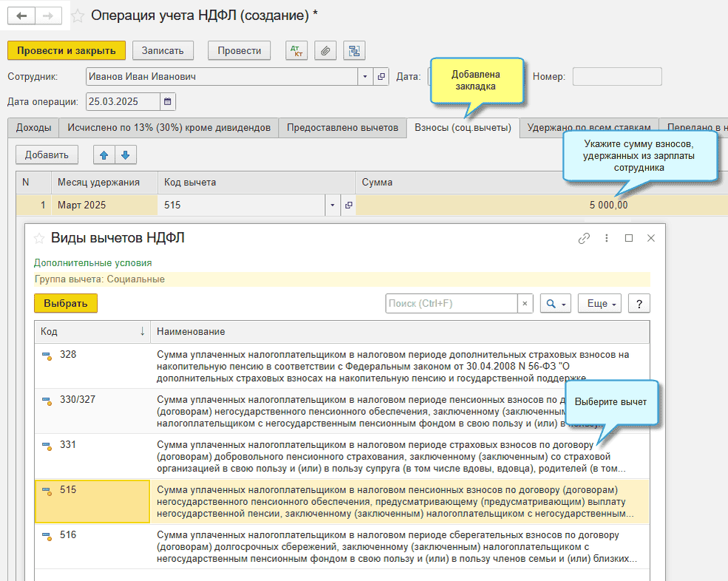Screen dimensions: 728x581
Task: Add the document to favorites with star
Action: (78, 16)
